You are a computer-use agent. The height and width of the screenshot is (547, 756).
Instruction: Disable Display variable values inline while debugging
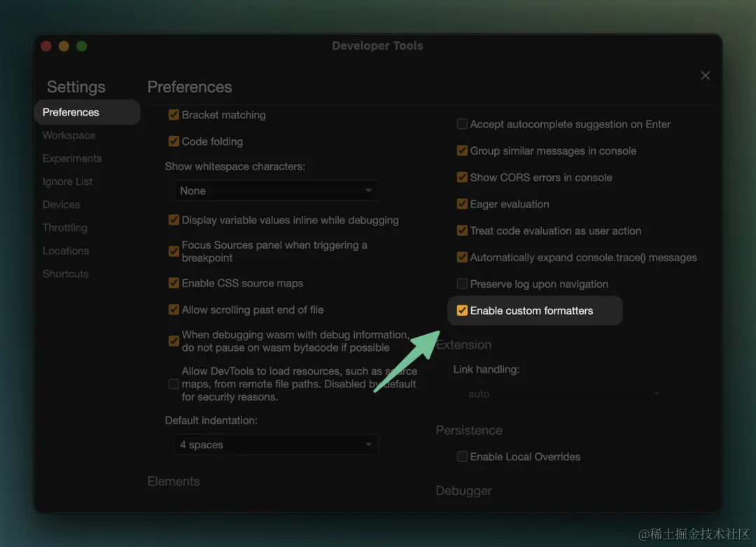174,220
